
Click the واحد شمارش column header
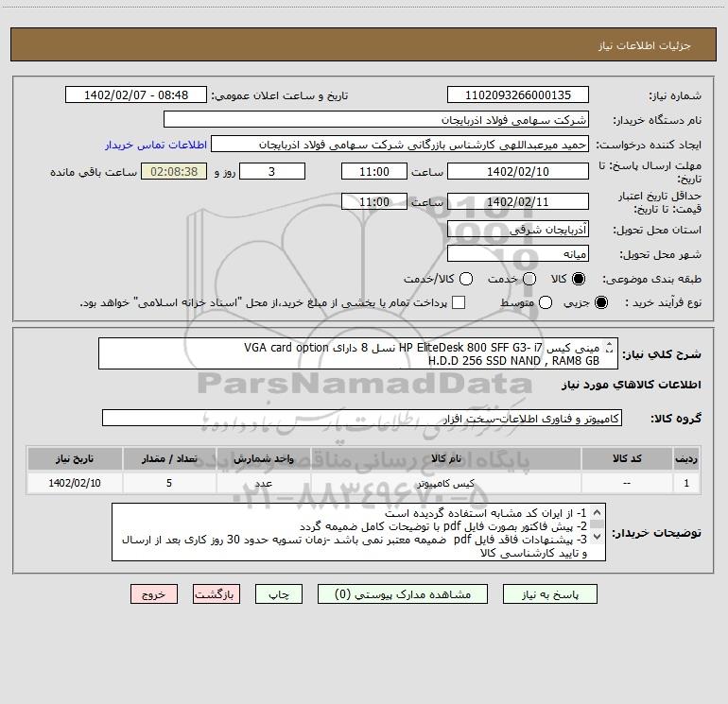pos(263,458)
